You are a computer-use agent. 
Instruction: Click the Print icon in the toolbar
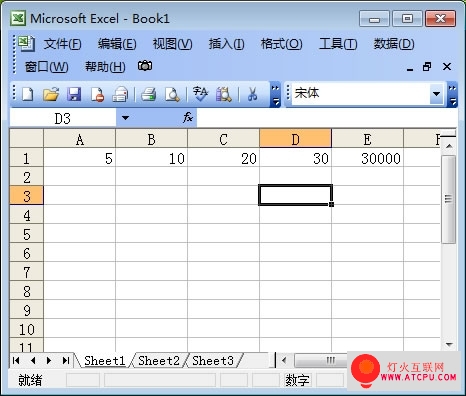tap(149, 94)
